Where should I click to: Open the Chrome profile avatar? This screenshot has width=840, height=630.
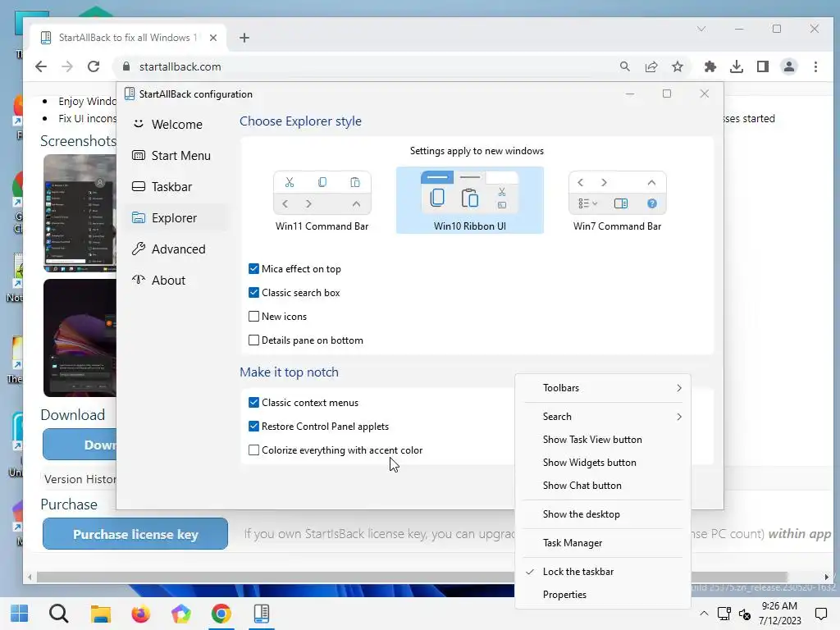(789, 66)
